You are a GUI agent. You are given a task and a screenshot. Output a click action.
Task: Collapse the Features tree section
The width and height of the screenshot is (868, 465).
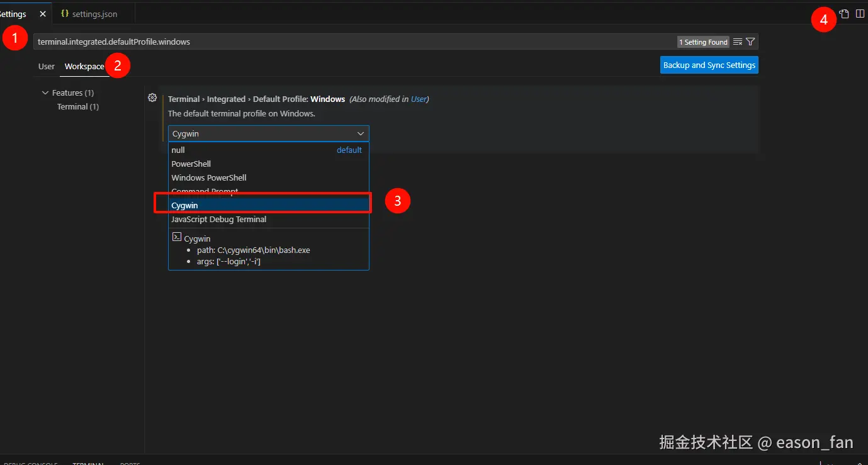pos(45,93)
